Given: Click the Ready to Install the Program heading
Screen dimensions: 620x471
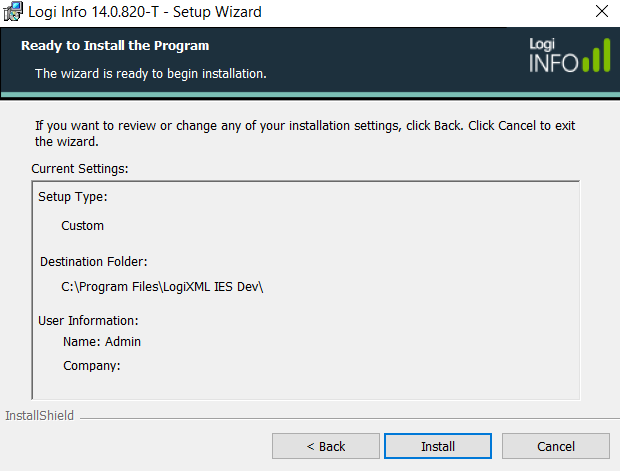Looking at the screenshot, I should (115, 46).
